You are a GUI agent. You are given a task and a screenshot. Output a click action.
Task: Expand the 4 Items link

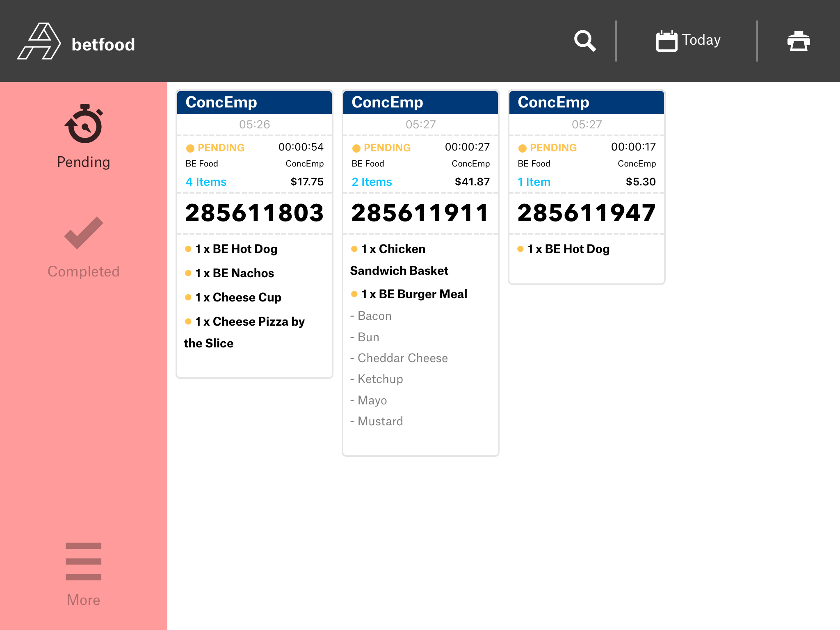coord(206,182)
